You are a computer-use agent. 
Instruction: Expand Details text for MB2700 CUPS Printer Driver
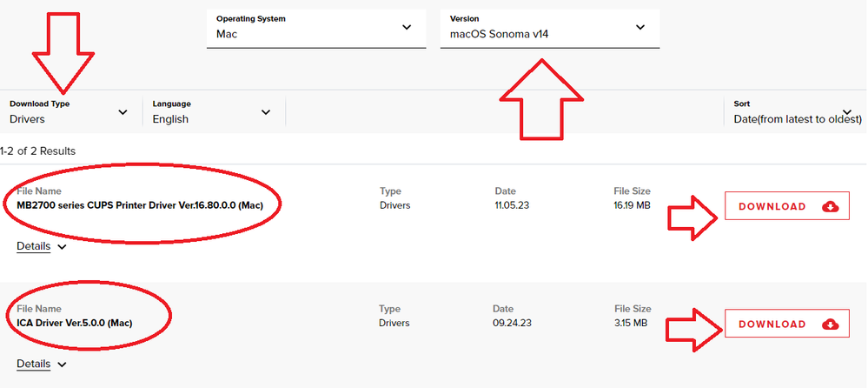tap(32, 246)
